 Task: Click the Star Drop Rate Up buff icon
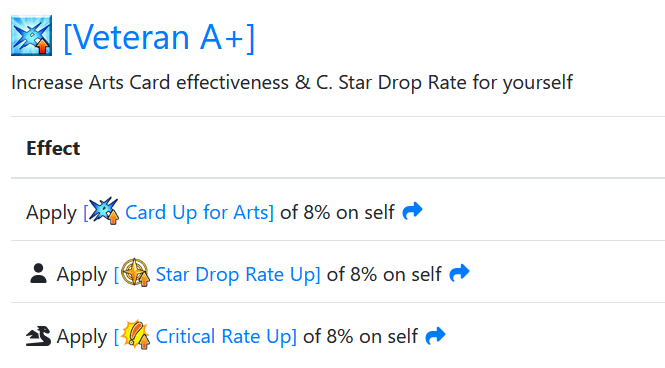pyautogui.click(x=135, y=273)
